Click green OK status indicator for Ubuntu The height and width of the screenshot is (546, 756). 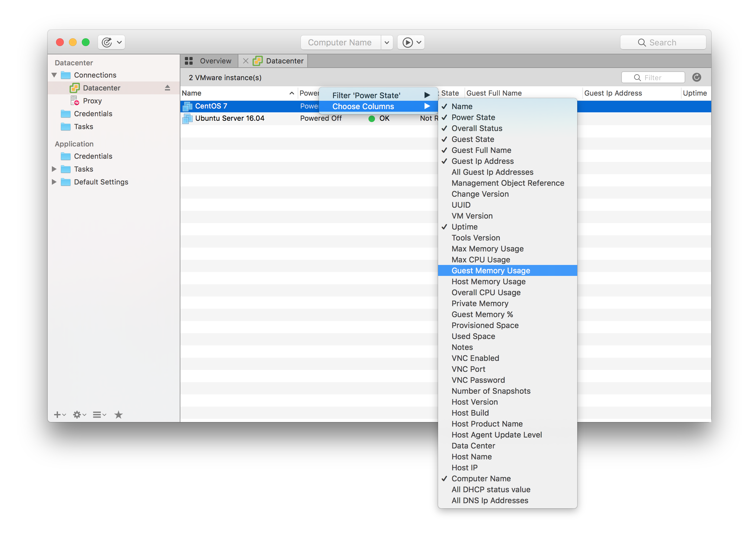372,118
